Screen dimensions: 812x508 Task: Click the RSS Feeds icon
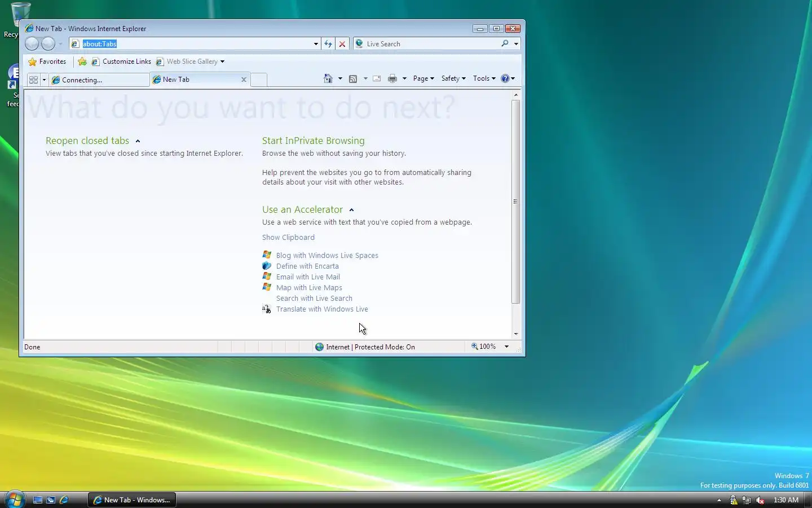353,78
